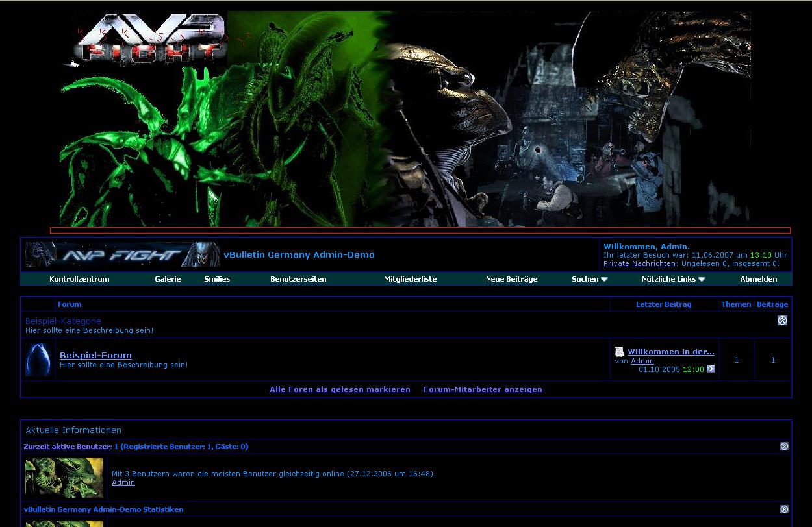Click Abmelden to log out
The height and width of the screenshot is (527, 812).
[758, 279]
